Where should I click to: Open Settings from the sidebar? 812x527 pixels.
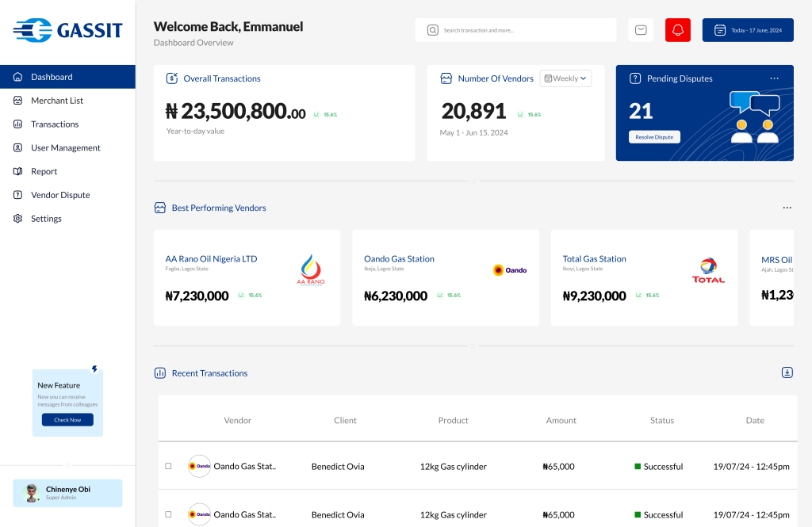tap(46, 219)
